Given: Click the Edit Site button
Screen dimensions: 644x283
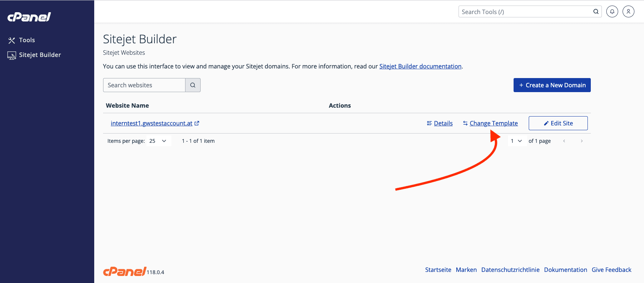Looking at the screenshot, I should click(558, 123).
